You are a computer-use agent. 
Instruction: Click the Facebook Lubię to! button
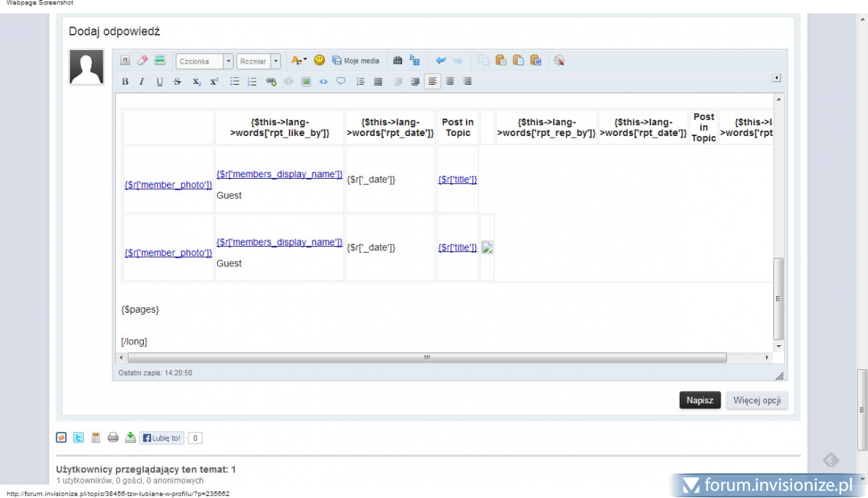tap(161, 438)
